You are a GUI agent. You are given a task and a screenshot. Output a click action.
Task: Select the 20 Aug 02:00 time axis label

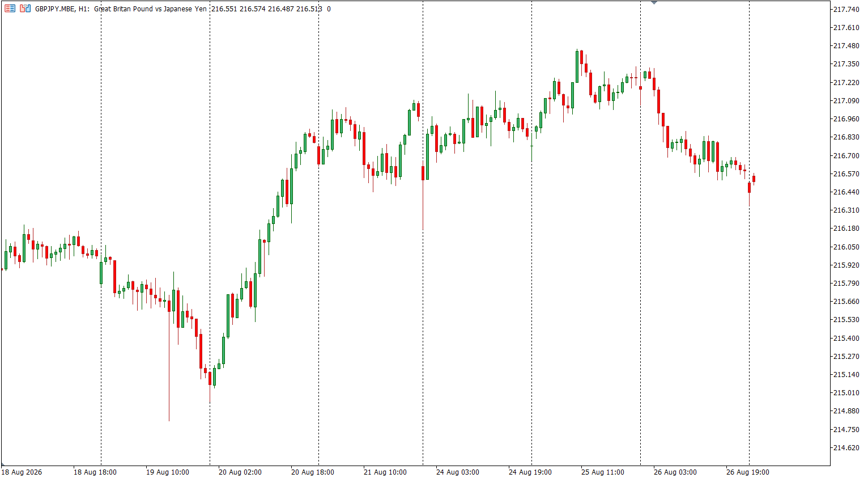240,472
